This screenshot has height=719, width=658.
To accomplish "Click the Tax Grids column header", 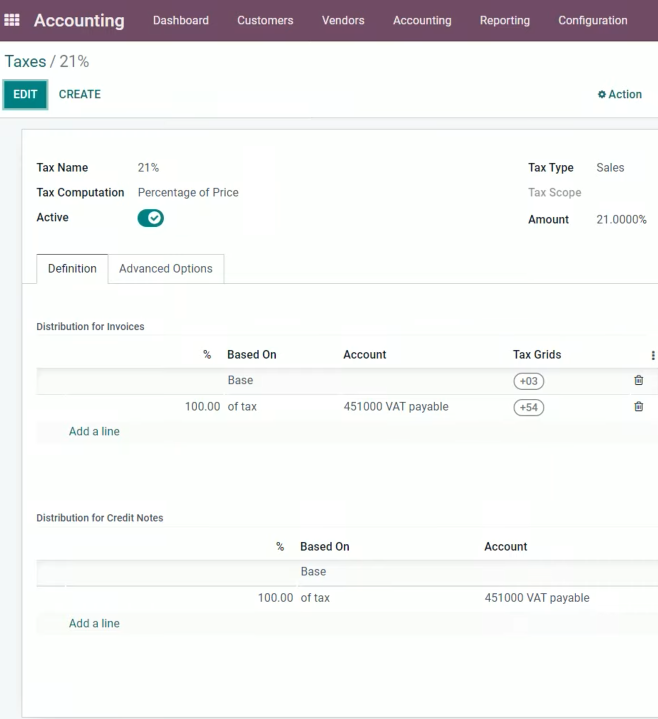I will click(537, 355).
